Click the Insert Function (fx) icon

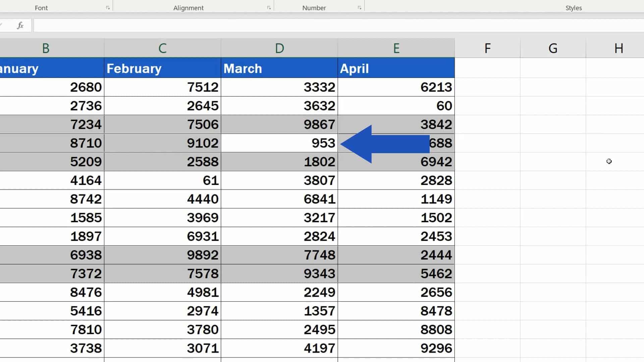[20, 25]
